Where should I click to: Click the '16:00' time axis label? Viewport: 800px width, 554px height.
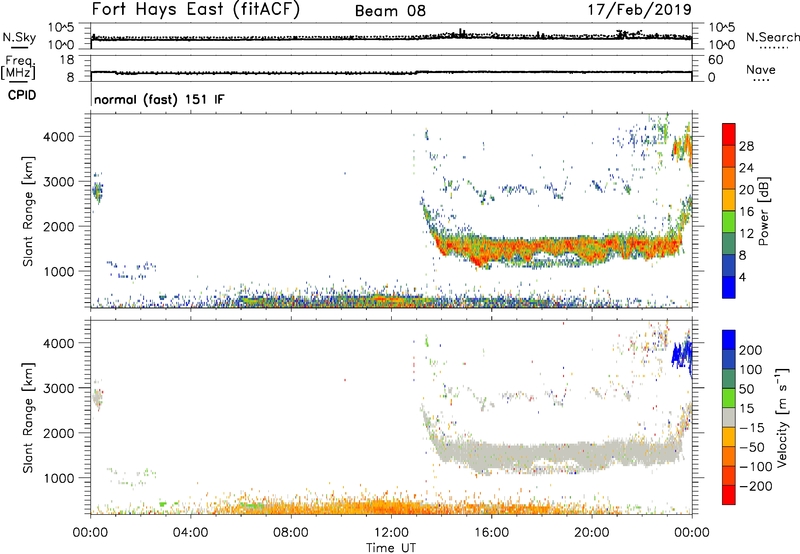[491, 533]
